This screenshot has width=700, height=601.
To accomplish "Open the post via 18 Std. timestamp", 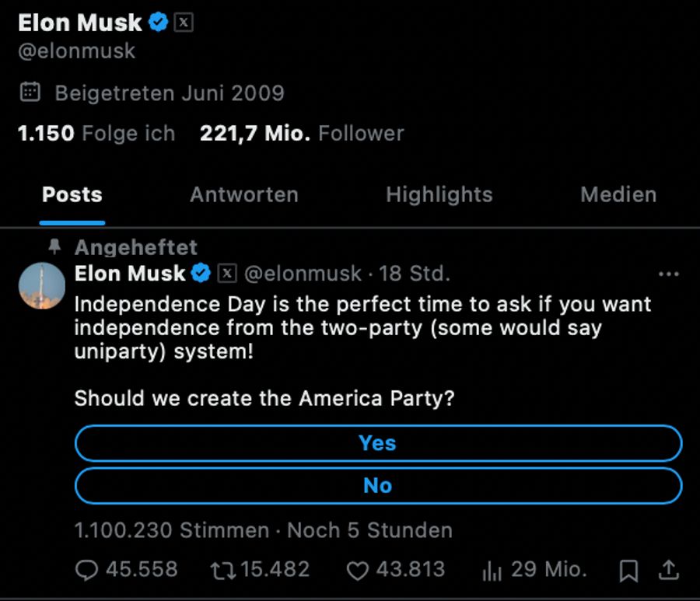I will coord(415,274).
